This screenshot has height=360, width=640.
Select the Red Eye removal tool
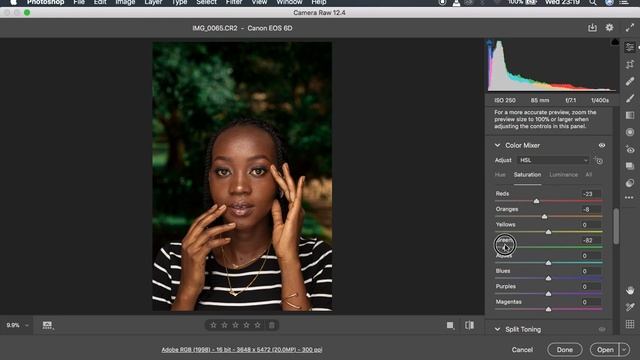pyautogui.click(x=630, y=149)
